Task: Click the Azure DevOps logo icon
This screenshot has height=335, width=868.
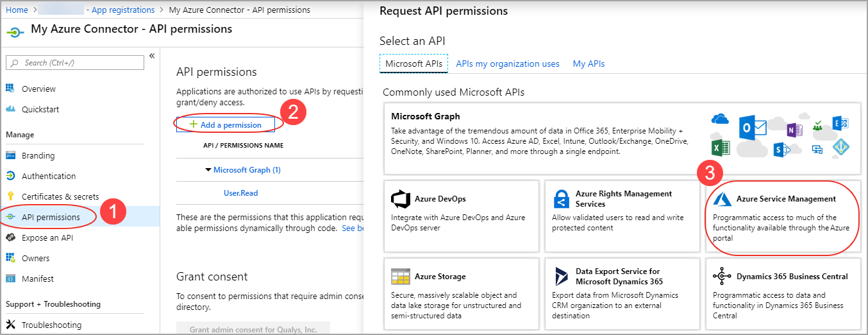Action: 401,200
